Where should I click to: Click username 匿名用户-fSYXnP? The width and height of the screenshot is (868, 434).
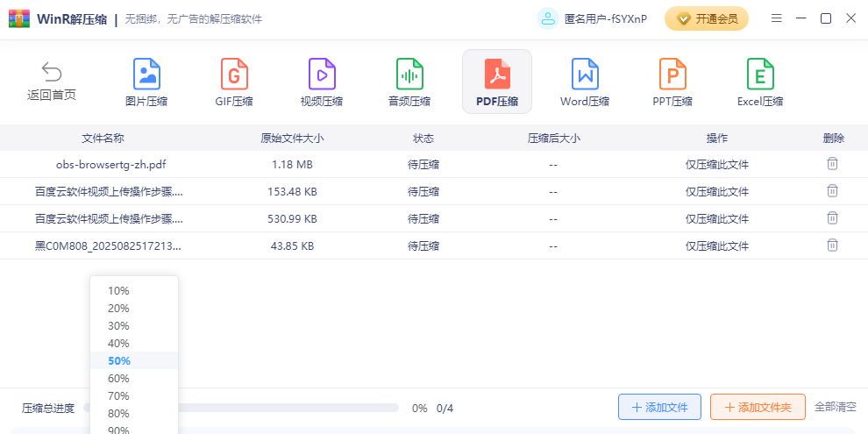point(606,18)
